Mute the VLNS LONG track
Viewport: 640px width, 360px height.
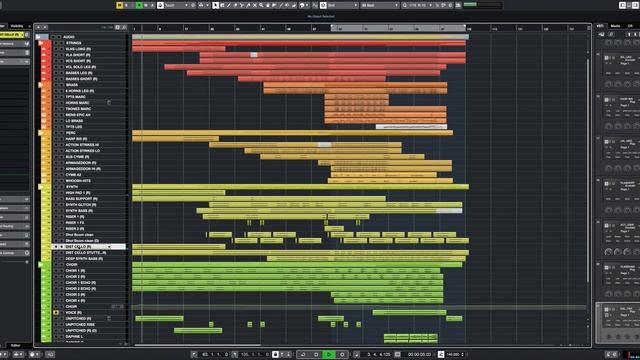coord(56,49)
